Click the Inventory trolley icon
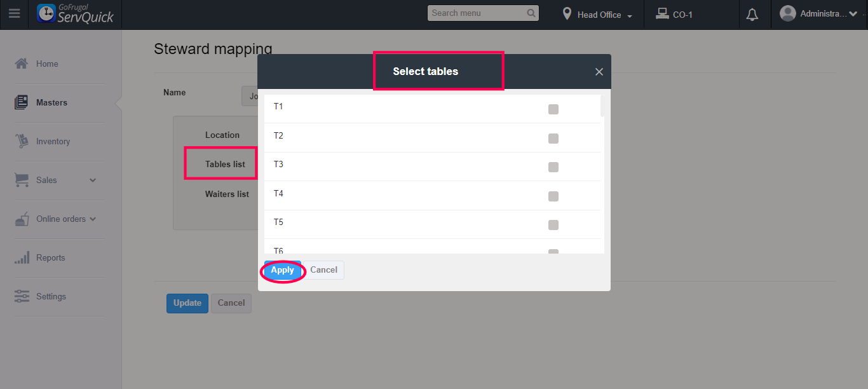The image size is (868, 389). pos(22,141)
